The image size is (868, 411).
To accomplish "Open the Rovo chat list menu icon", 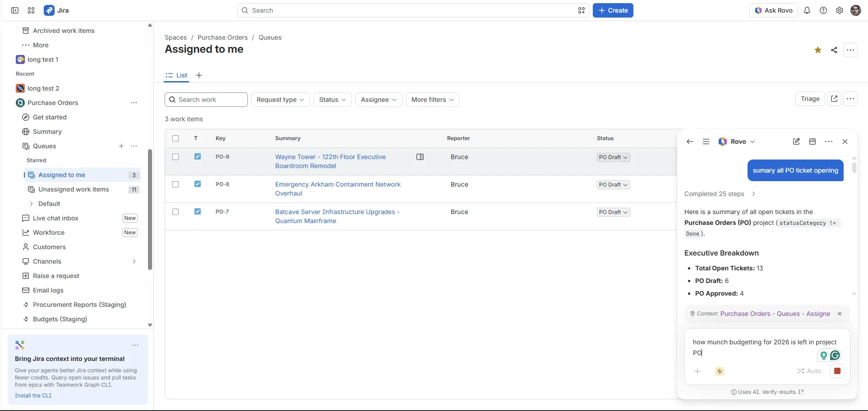I will tap(706, 142).
